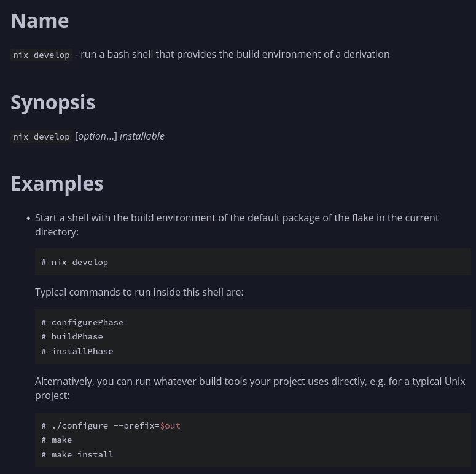Click the standalone "# make" code line
Screen dimensions: 476x474
point(57,440)
